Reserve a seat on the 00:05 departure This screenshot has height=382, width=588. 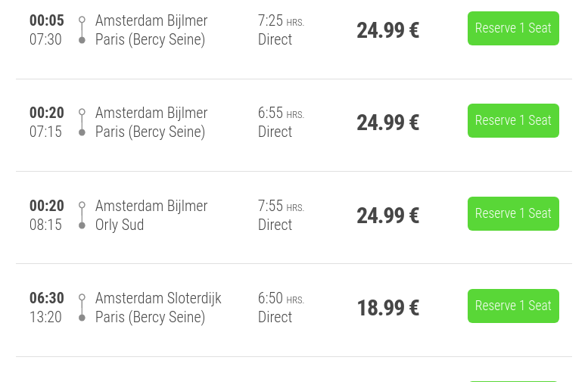[513, 29]
